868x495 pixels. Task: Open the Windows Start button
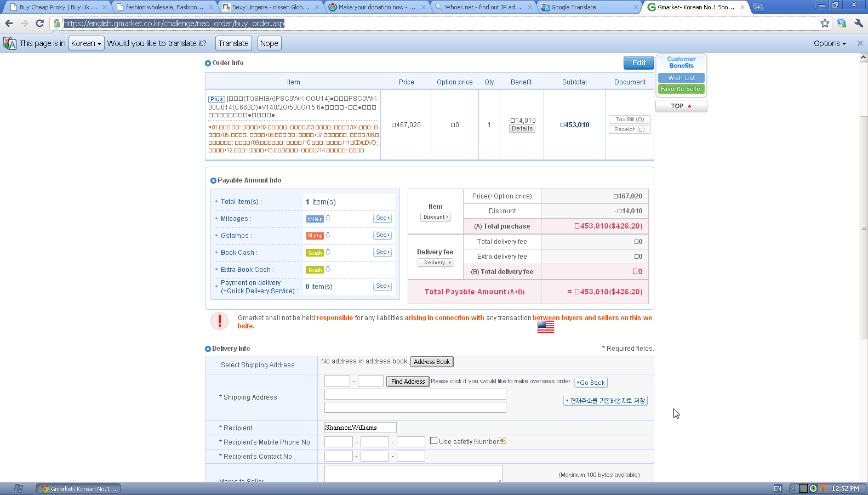click(18, 488)
